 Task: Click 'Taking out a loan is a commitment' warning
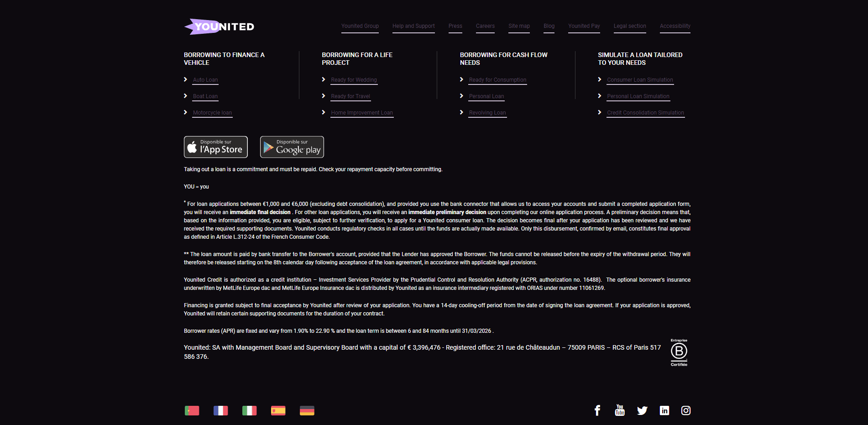coord(313,169)
